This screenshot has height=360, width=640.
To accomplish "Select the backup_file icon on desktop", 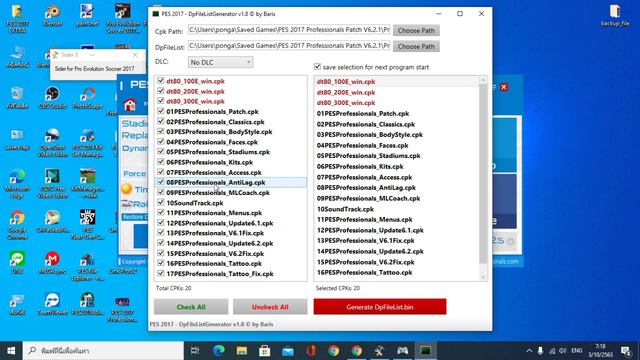I will [615, 16].
